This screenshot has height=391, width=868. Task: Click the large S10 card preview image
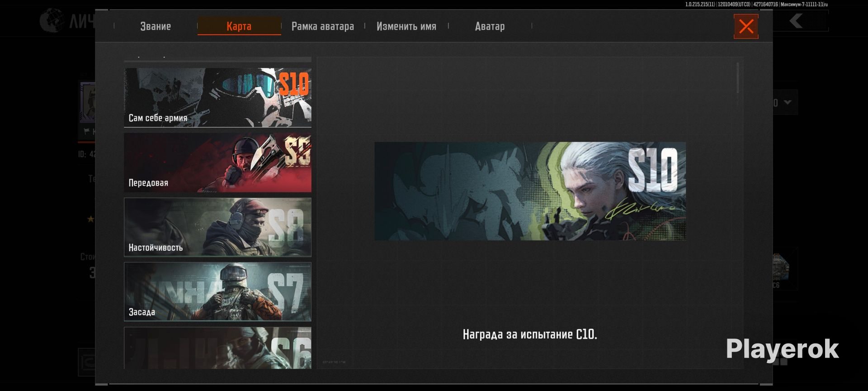(530, 191)
